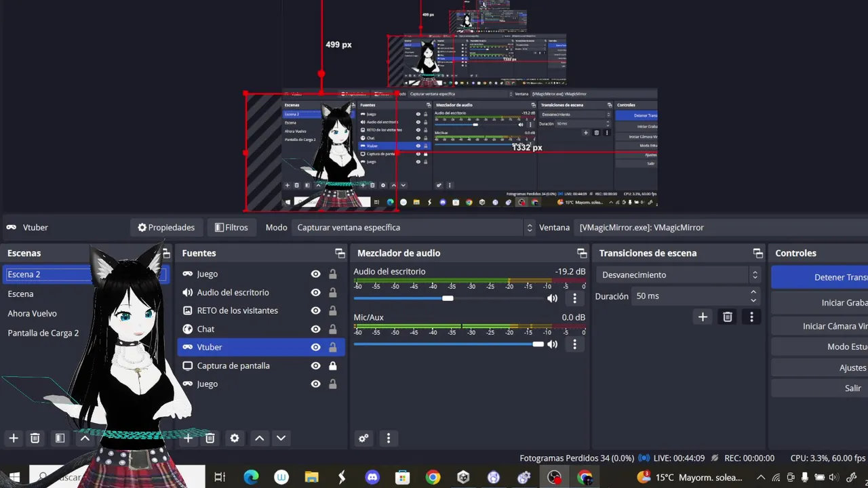Open Task View on the taskbar
Screen dimensions: 868x488
pos(220,477)
